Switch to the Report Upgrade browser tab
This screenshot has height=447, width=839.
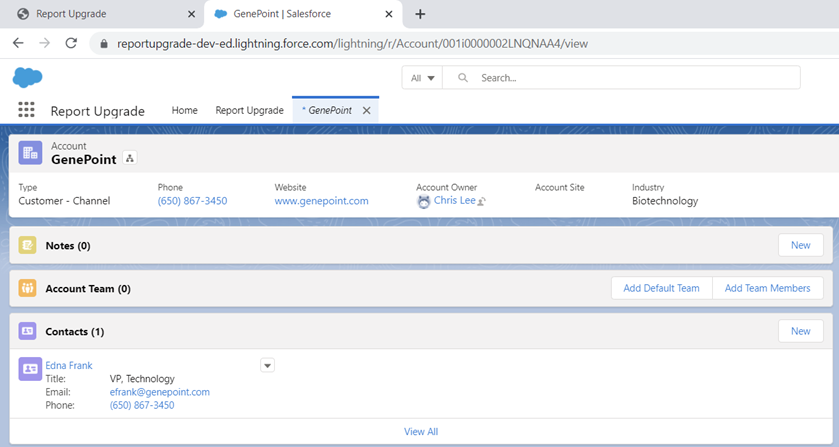pyautogui.click(x=102, y=14)
